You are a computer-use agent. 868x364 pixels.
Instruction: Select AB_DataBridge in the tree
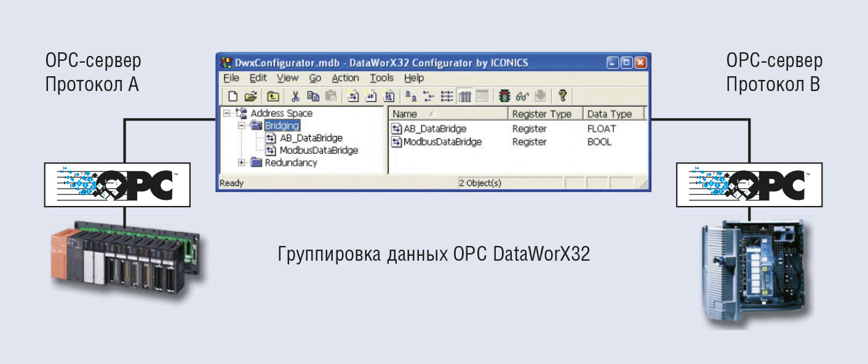(311, 138)
